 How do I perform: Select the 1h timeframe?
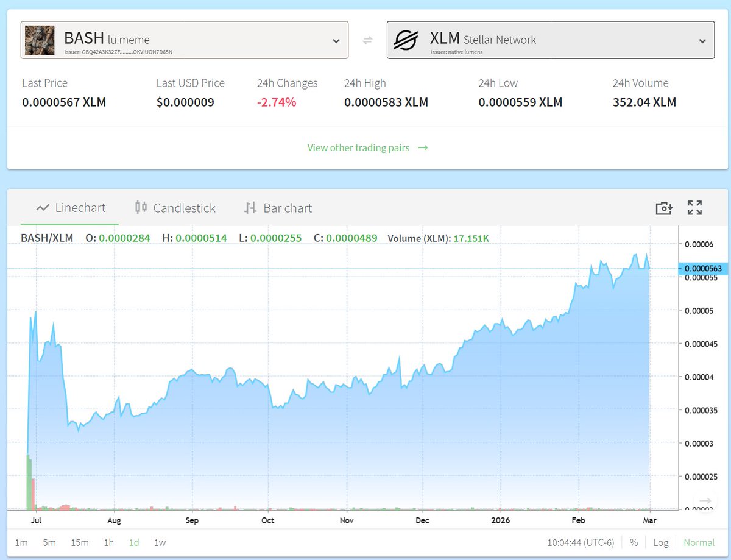click(x=108, y=542)
